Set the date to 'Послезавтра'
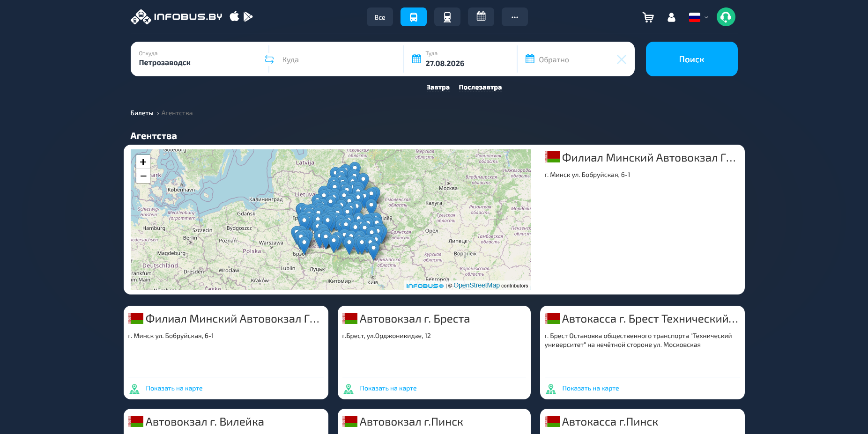 click(480, 88)
